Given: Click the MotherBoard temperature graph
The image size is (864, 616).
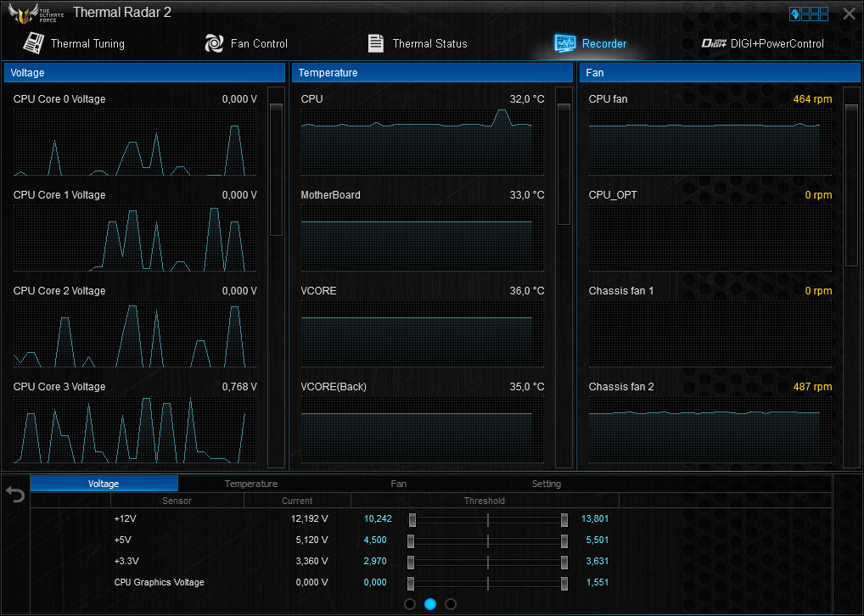Looking at the screenshot, I should coord(423,238).
